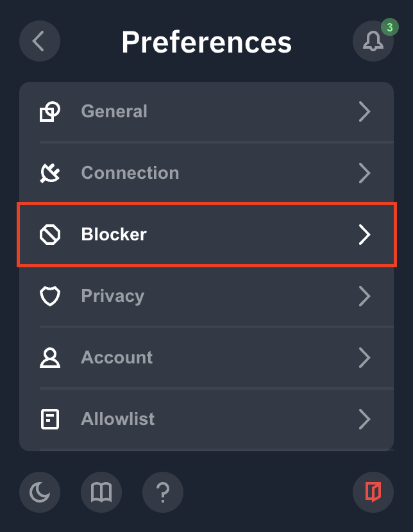Expand the General settings section
This screenshot has width=413, height=532.
tap(206, 112)
